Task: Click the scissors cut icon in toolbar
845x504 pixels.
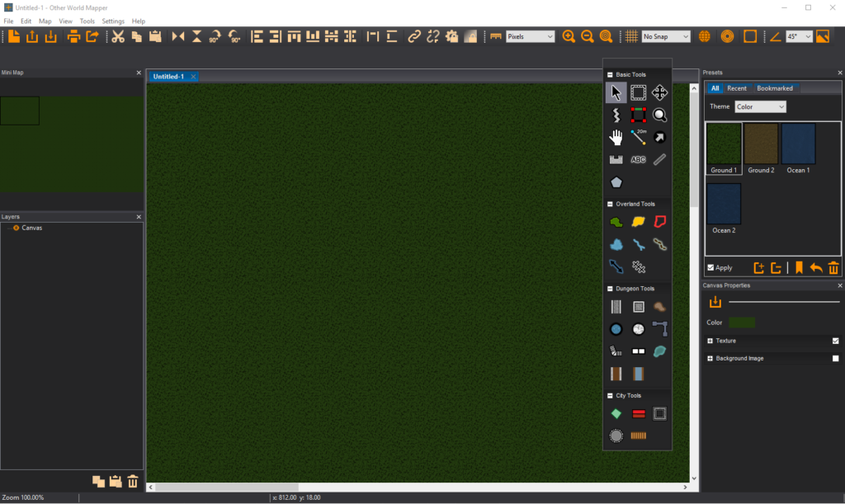Action: click(x=117, y=36)
